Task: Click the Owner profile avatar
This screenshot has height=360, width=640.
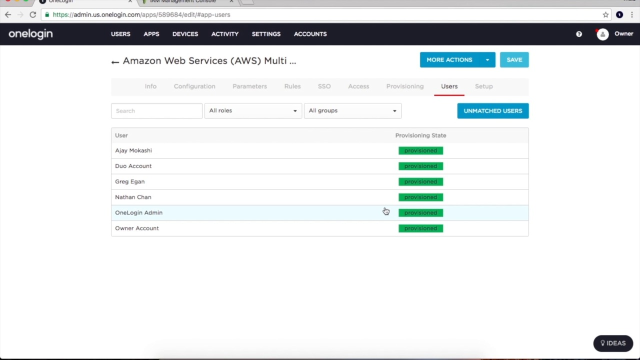Action: coord(602,34)
